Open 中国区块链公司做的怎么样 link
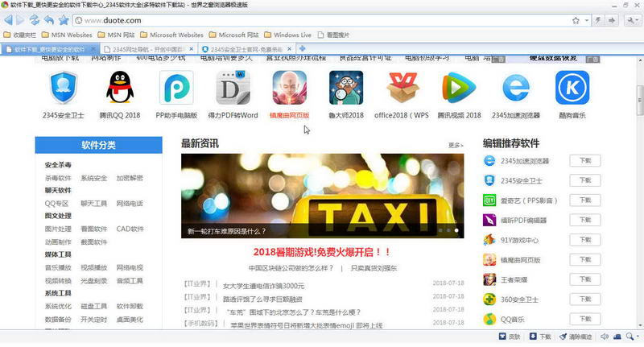This screenshot has height=347, width=644. click(x=291, y=268)
